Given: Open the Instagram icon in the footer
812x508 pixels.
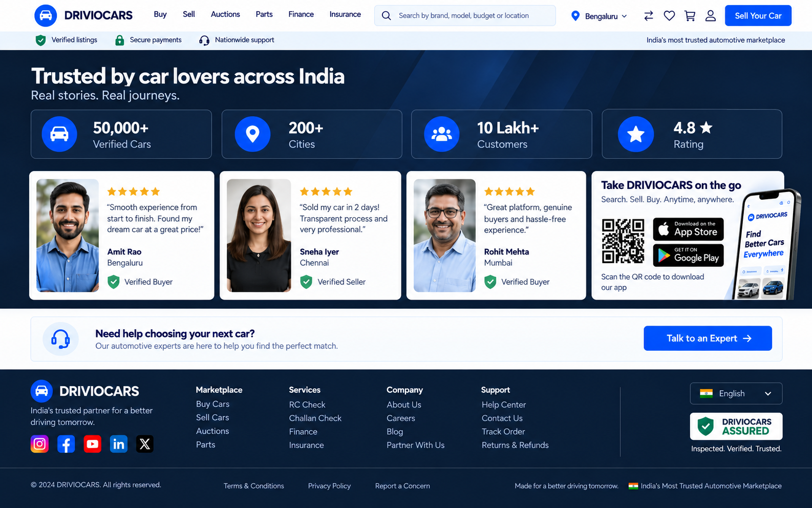Looking at the screenshot, I should pyautogui.click(x=40, y=444).
